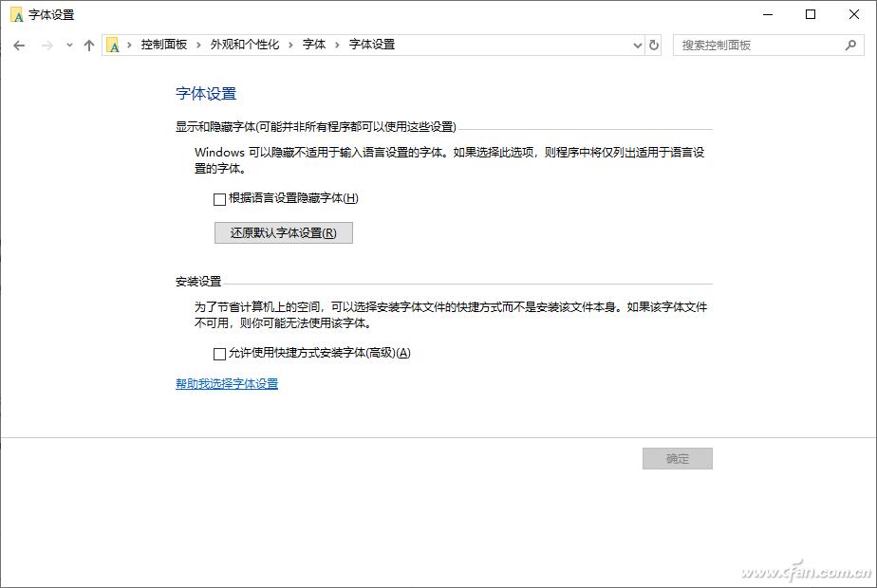
Task: Select the 字体设置 breadcrumb item
Action: click(371, 44)
